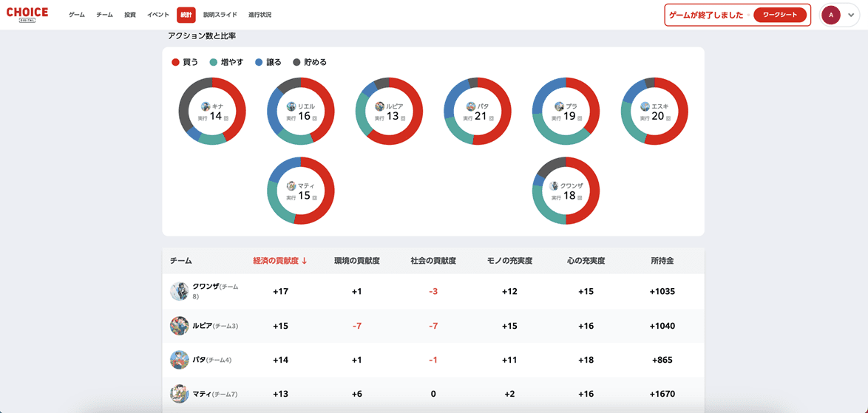Click クワンザ team avatar in table
Viewport: 868px width, 413px height.
pos(179,291)
